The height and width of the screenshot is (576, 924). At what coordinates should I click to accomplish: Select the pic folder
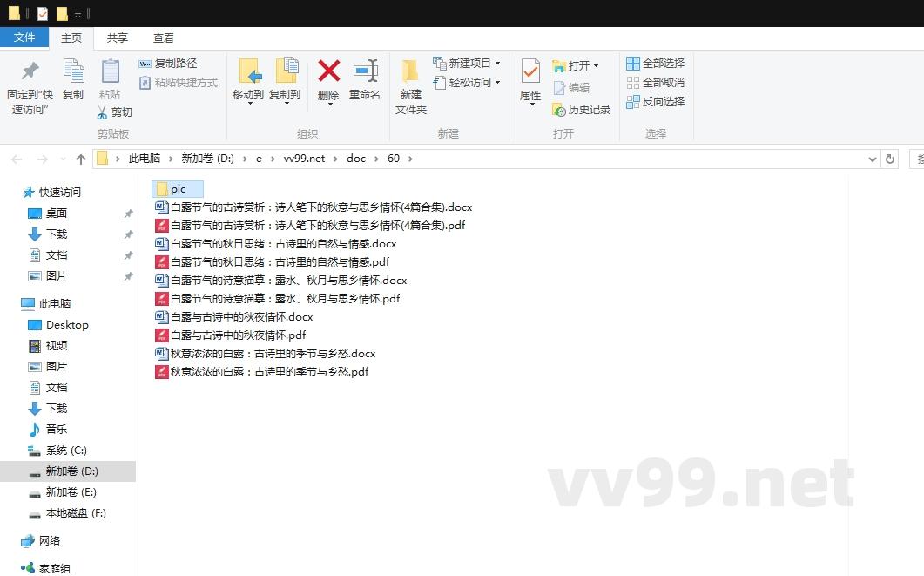tap(178, 189)
